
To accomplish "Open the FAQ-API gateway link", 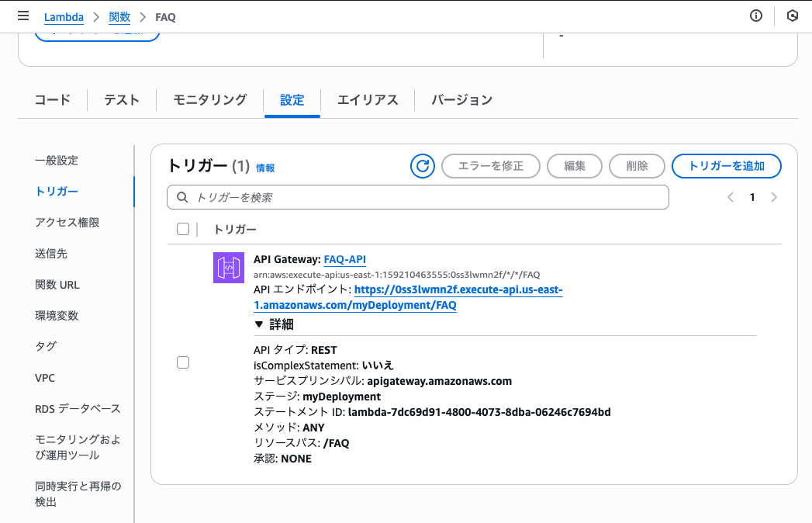I will (345, 259).
